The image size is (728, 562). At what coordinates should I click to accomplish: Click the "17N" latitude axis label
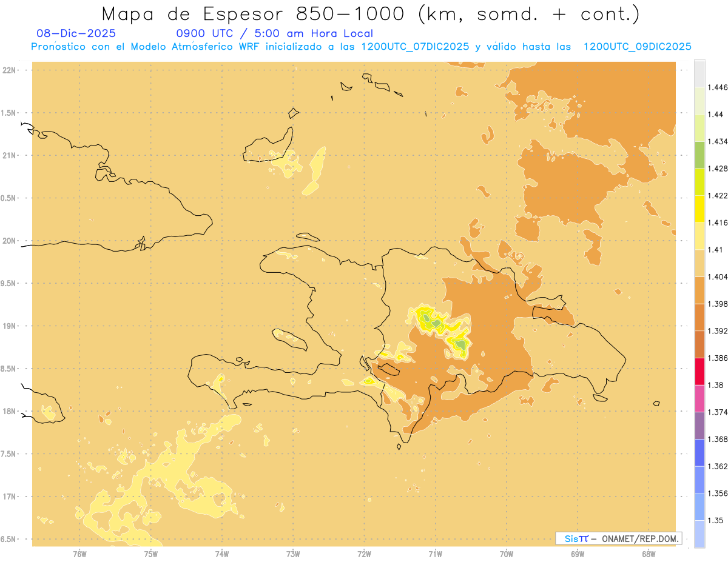click(9, 497)
